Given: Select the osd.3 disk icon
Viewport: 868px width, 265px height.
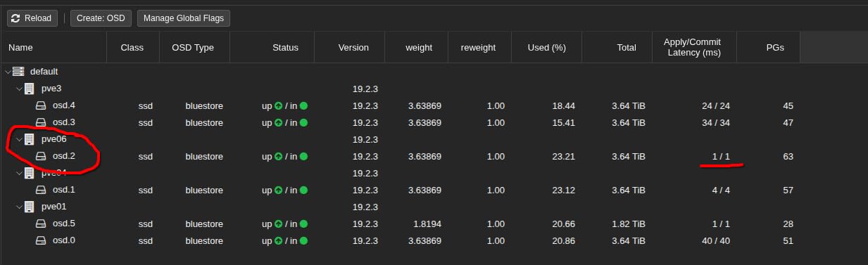Looking at the screenshot, I should [41, 123].
